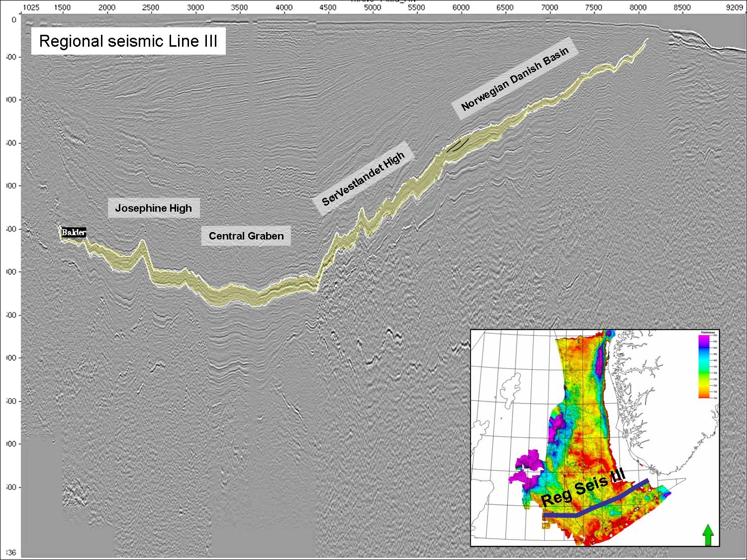This screenshot has width=747, height=560.
Task: Click the 'Norwegian Danish Basin' label
Action: point(516,80)
